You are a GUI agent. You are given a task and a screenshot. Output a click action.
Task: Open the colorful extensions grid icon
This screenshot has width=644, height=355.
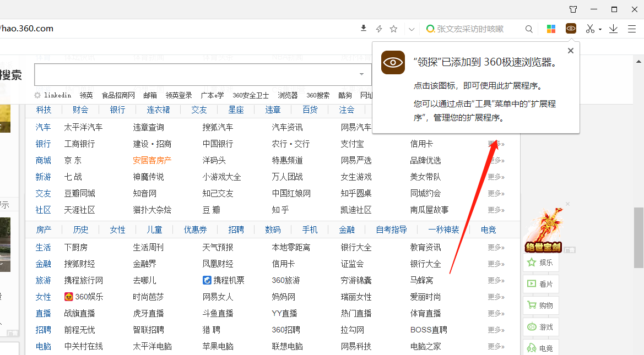[551, 29]
